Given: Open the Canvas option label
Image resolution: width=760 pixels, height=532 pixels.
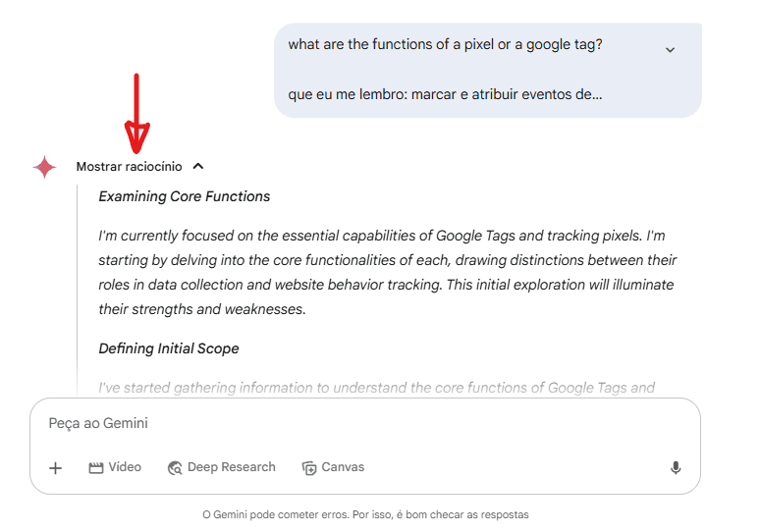Looking at the screenshot, I should (343, 467).
